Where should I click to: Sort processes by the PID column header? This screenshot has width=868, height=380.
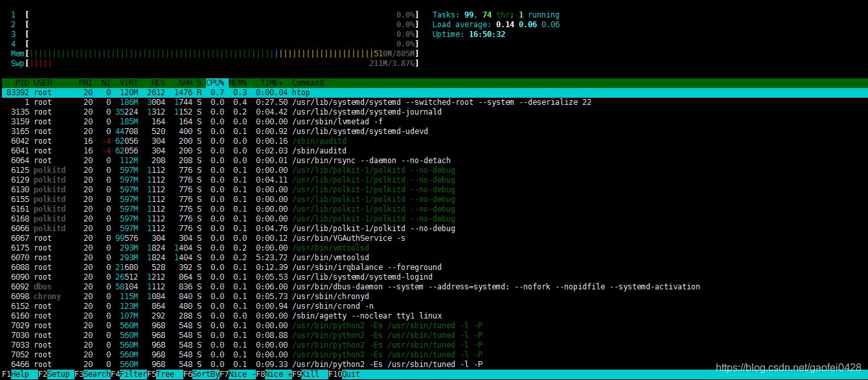[x=23, y=83]
